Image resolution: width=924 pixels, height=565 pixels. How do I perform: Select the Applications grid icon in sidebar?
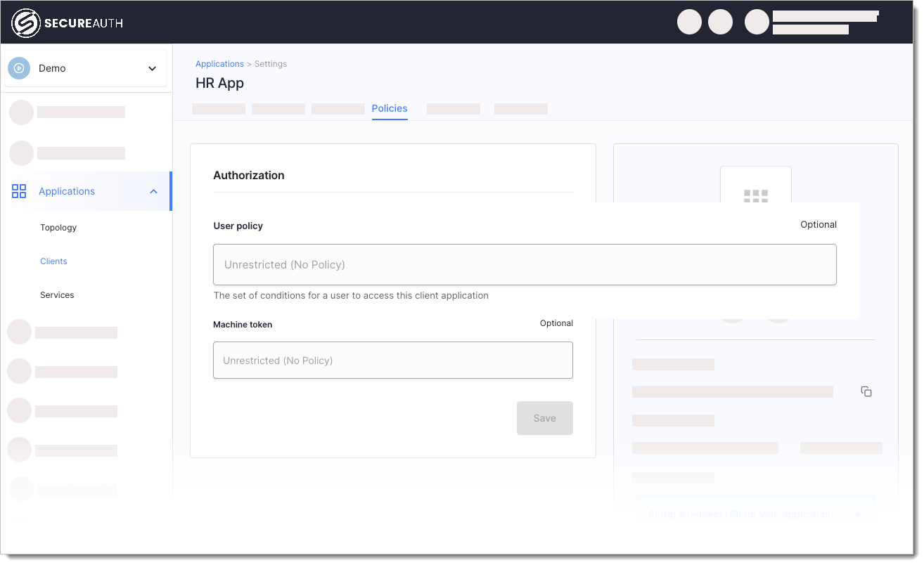click(19, 190)
